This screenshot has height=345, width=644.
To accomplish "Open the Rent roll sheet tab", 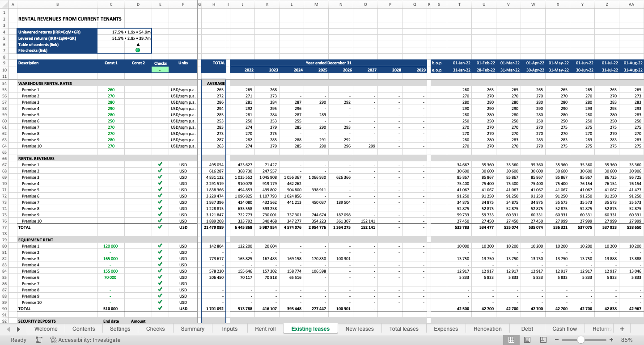I will pyautogui.click(x=265, y=329).
